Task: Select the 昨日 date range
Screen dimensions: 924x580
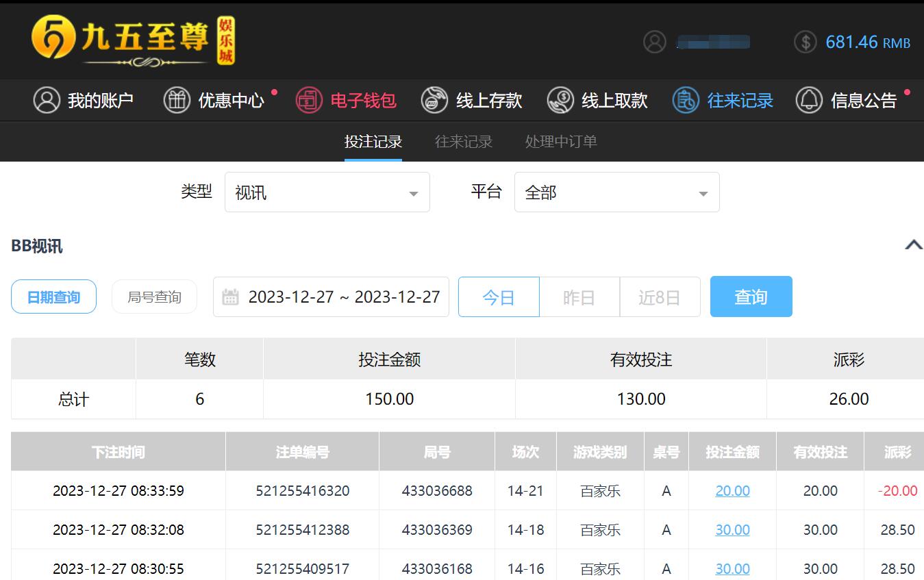Action: click(579, 297)
